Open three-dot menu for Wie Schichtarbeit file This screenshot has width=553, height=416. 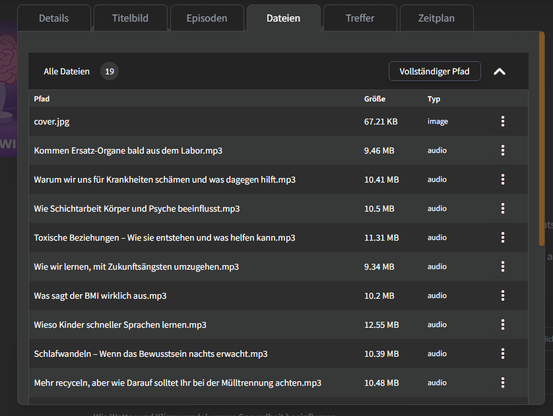[x=503, y=208]
